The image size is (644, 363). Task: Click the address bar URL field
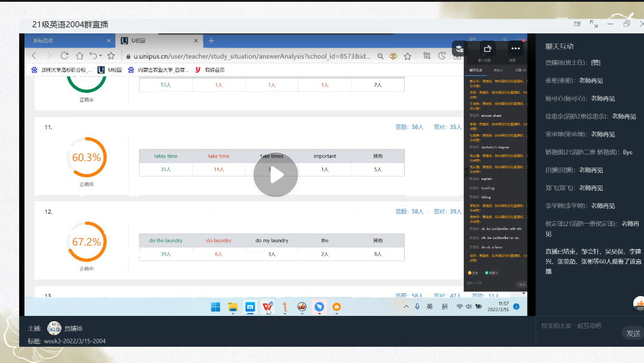252,56
